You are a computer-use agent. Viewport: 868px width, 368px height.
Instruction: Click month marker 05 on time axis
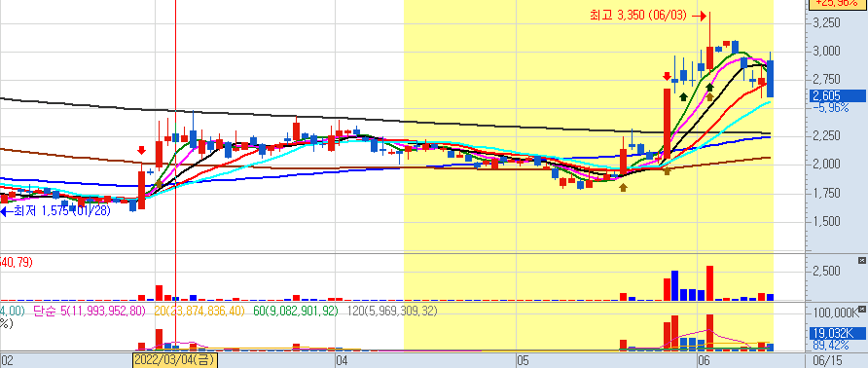tap(523, 361)
